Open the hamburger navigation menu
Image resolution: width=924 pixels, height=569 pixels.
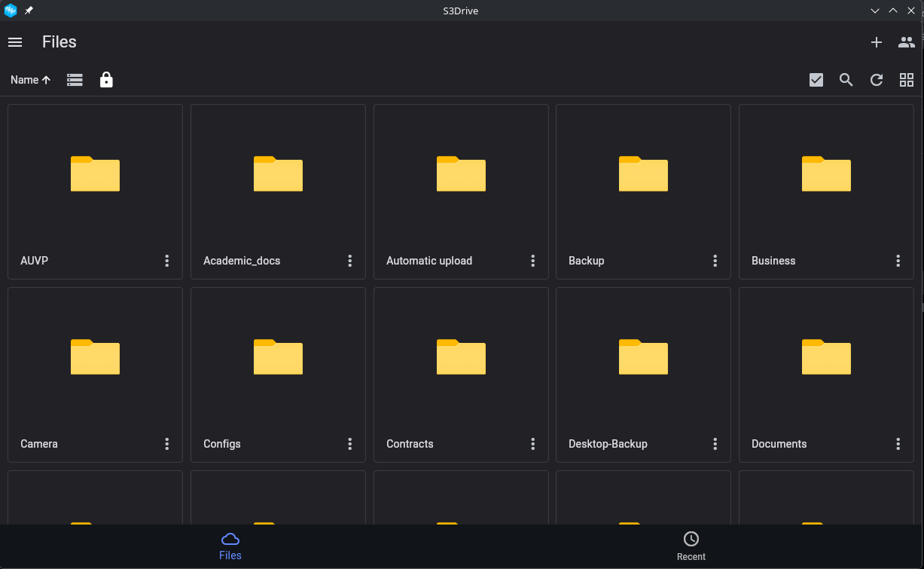(15, 42)
